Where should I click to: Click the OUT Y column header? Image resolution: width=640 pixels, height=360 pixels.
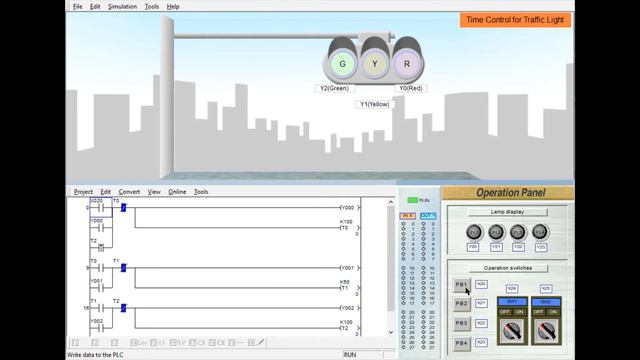428,216
